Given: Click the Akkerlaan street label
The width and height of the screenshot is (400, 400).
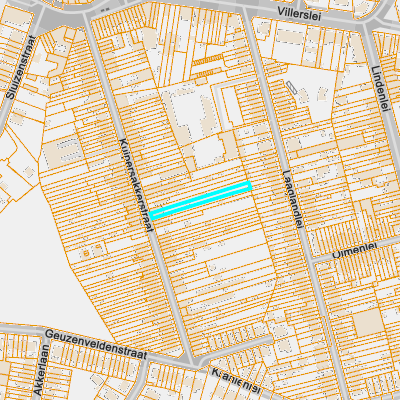Looking at the screenshot, I should (41, 370).
